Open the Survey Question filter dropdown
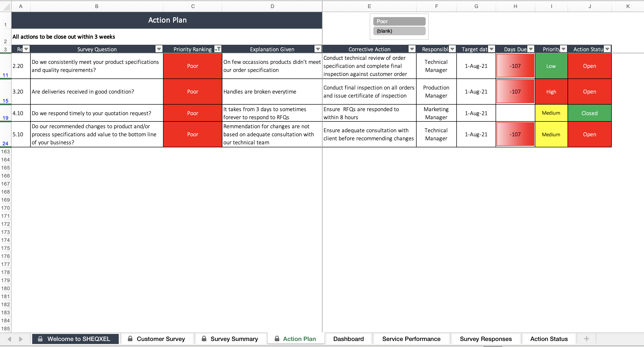Viewport: 644px width, 347px height. click(x=159, y=49)
